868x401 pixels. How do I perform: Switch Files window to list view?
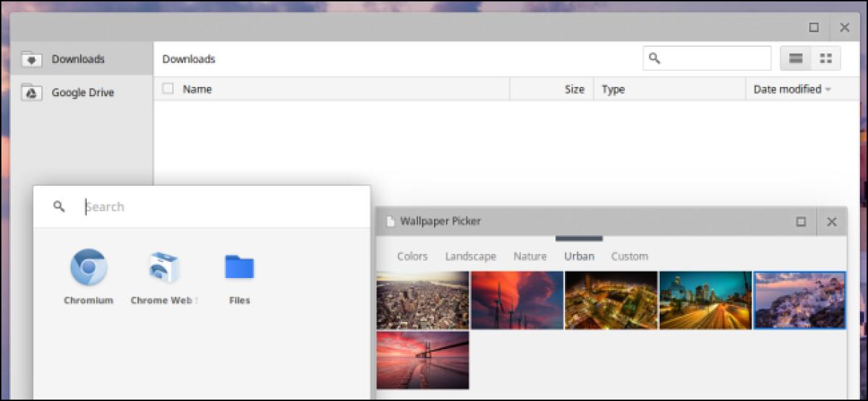pyautogui.click(x=795, y=59)
